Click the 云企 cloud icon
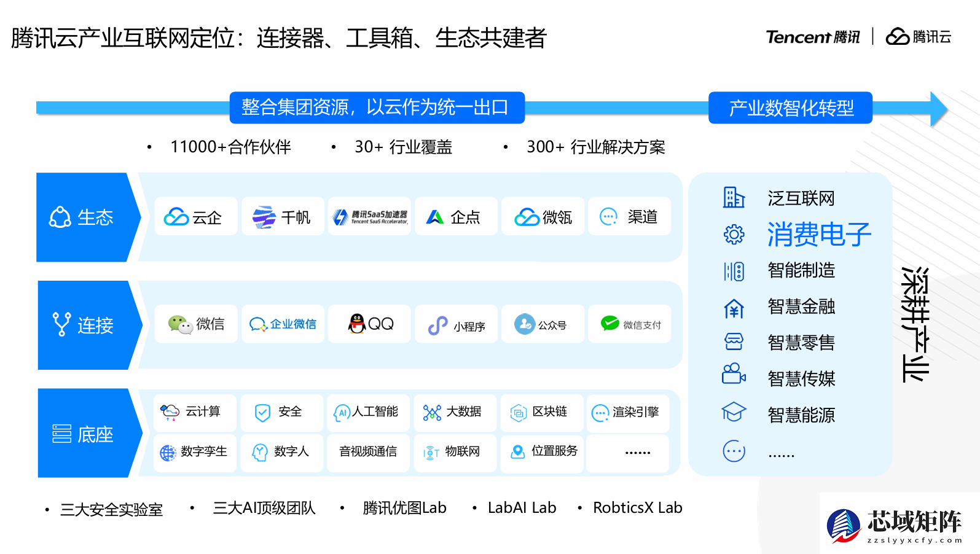980x554 pixels. pos(176,217)
